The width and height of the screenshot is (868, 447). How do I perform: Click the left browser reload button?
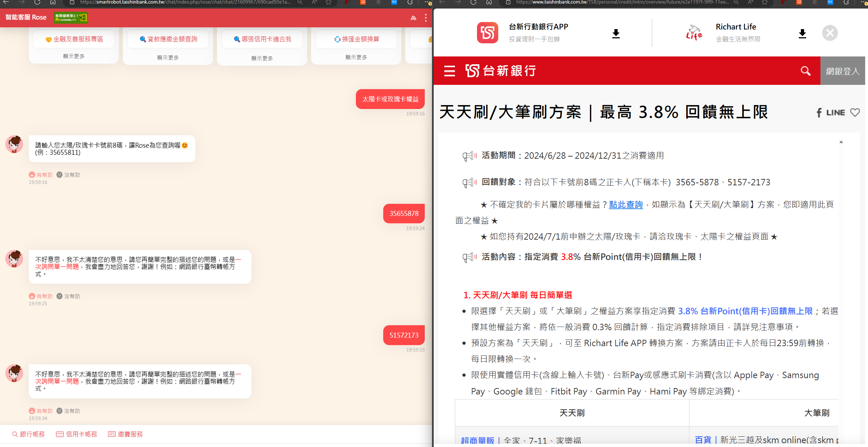(37, 2)
